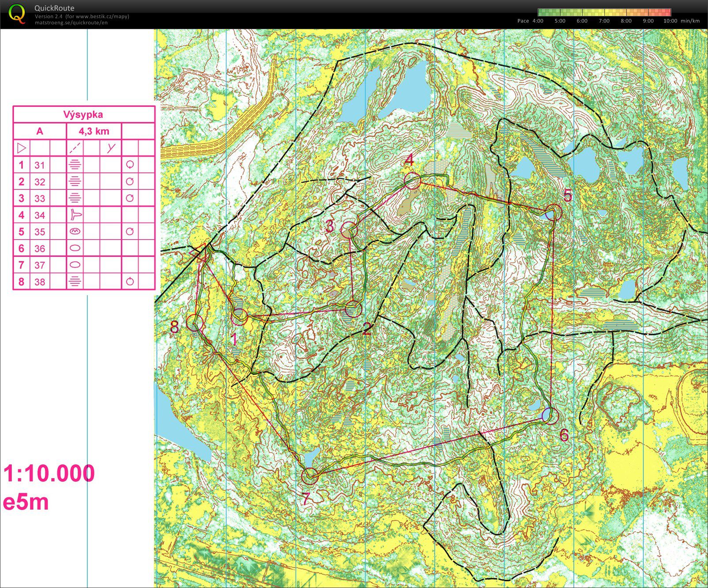Click control circle 6 on the map
Screen dimensions: 708x588
[x=550, y=415]
